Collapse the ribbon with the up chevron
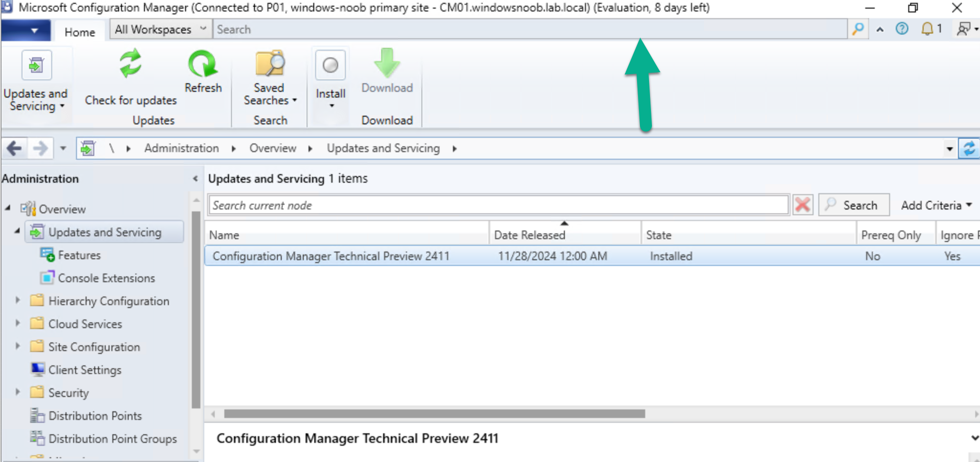 click(x=880, y=30)
